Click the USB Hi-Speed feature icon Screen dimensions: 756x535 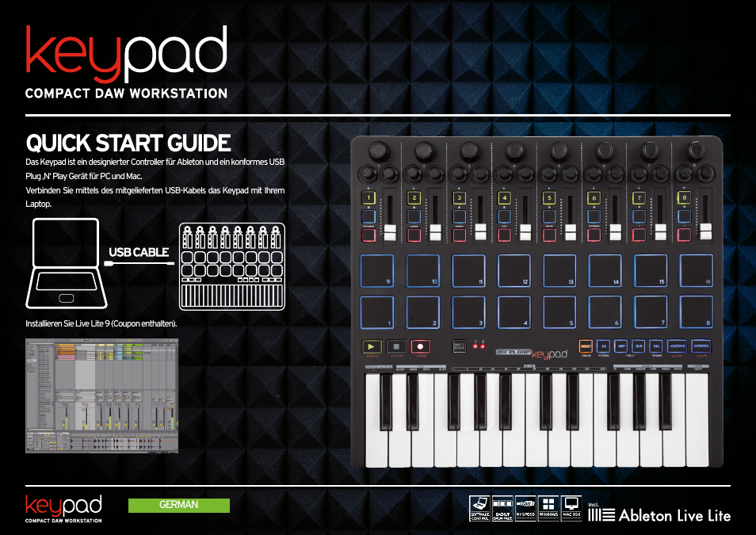point(525,509)
